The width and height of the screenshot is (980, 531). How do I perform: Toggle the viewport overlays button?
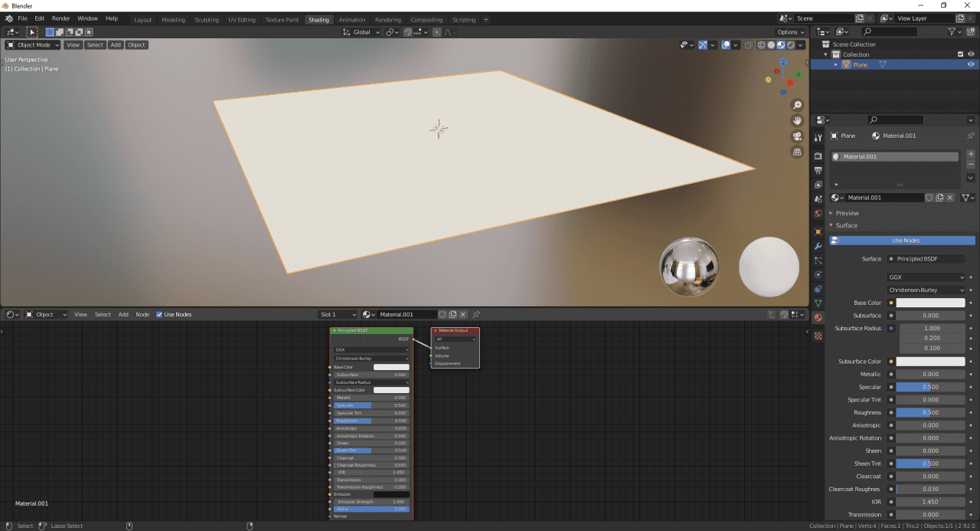pos(724,44)
